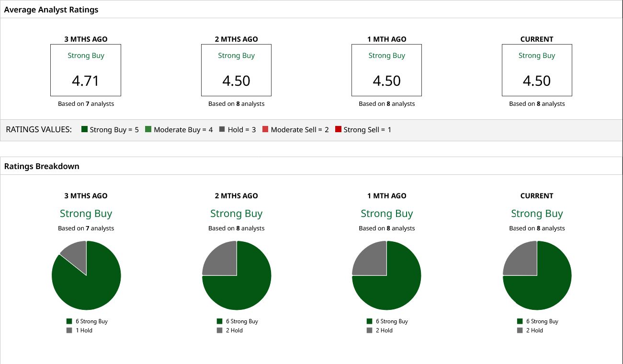Click the Strong Sell legend red square

[338, 129]
